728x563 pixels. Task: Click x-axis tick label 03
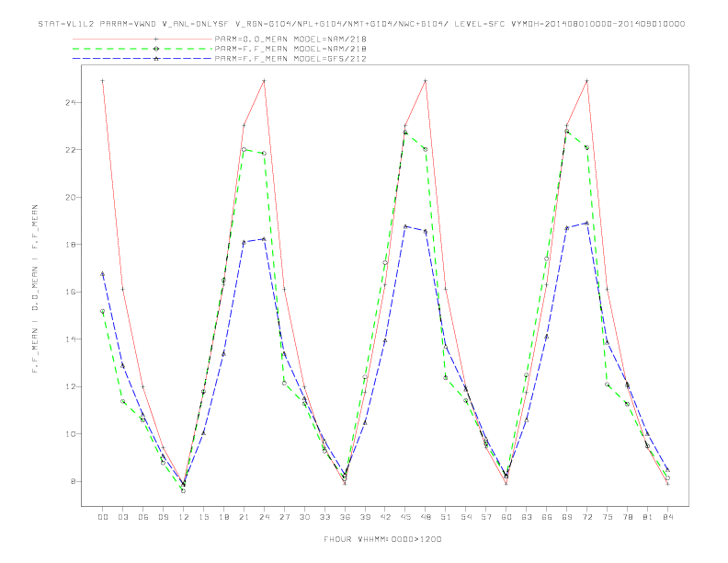click(x=122, y=517)
